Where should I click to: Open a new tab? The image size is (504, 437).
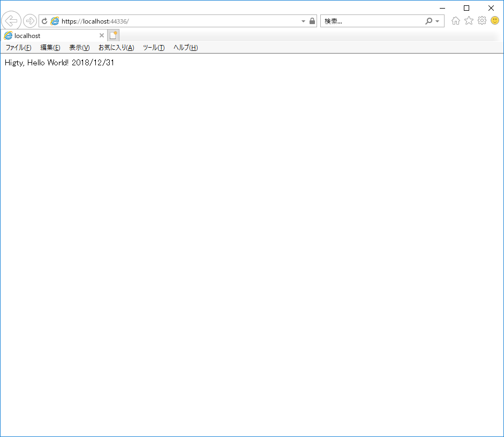tap(113, 34)
